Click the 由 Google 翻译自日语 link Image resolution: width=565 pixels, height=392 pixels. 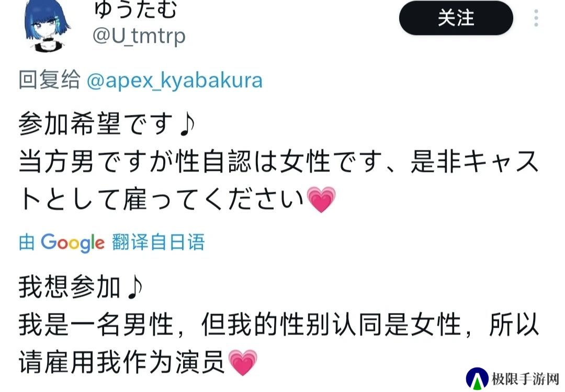112,242
